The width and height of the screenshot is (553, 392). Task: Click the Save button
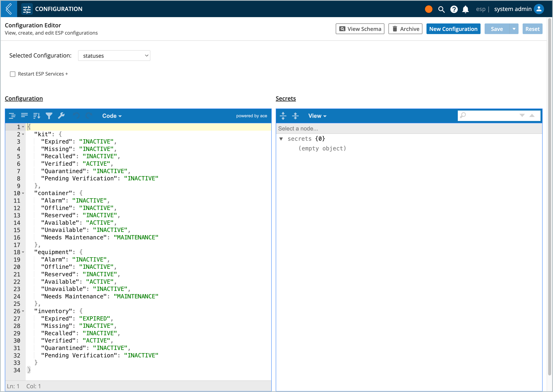coord(497,29)
